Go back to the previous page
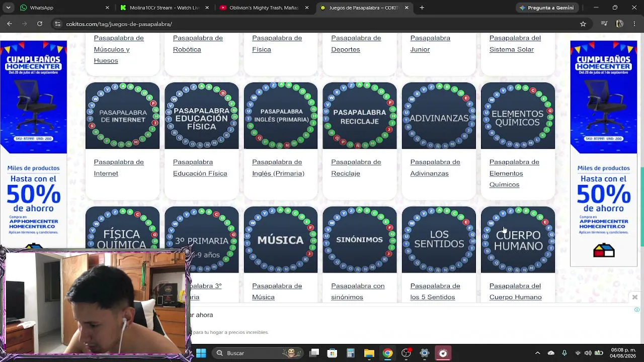This screenshot has width=644, height=362. tap(10, 24)
